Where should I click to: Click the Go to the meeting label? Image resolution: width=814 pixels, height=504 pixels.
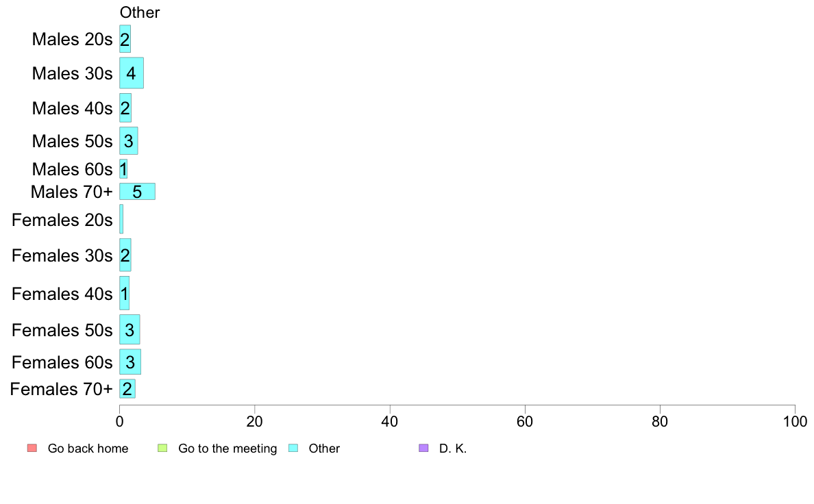click(227, 449)
